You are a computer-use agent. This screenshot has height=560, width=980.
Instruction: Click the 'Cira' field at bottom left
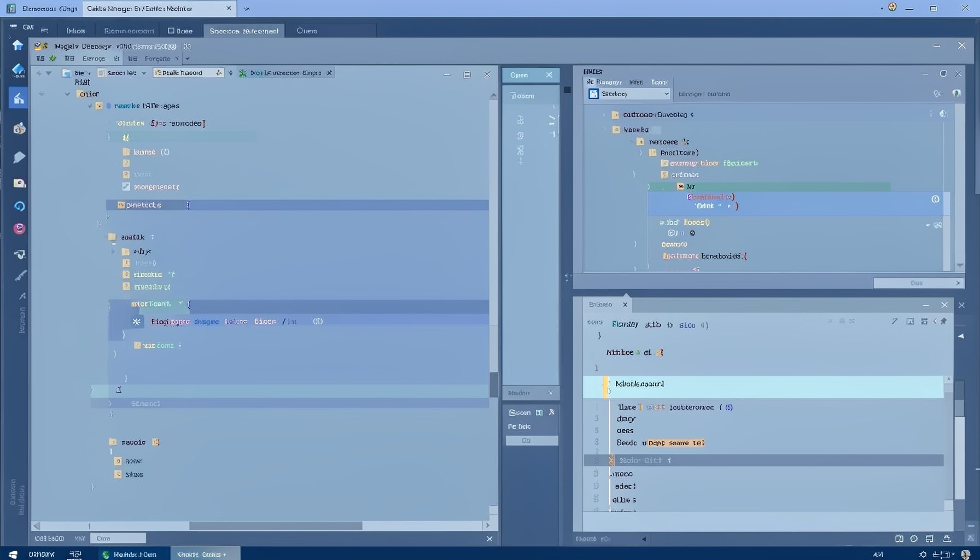tap(118, 538)
